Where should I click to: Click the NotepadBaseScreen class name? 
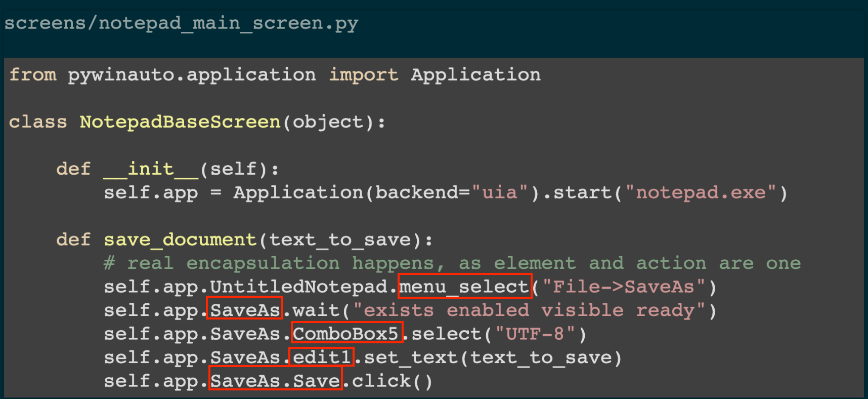(180, 122)
